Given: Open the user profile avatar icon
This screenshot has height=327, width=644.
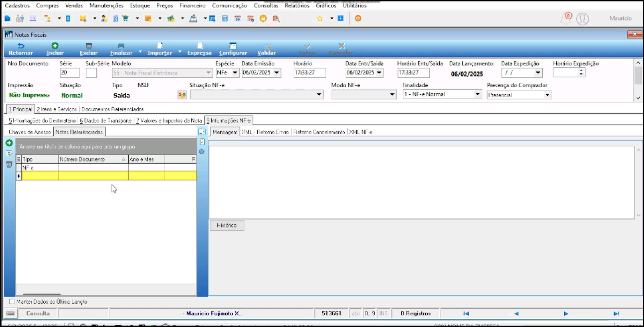Looking at the screenshot, I should pyautogui.click(x=582, y=19).
